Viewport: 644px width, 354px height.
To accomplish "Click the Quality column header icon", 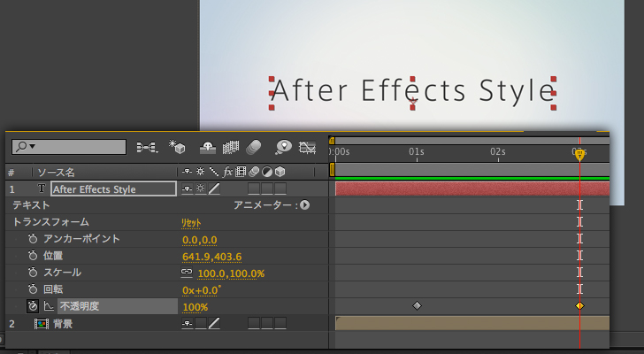I will coord(213,172).
